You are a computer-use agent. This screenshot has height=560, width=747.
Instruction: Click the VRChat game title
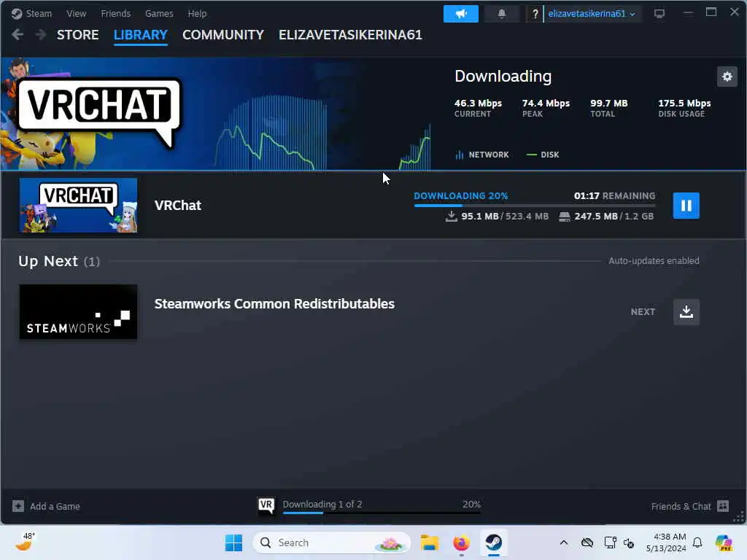178,205
